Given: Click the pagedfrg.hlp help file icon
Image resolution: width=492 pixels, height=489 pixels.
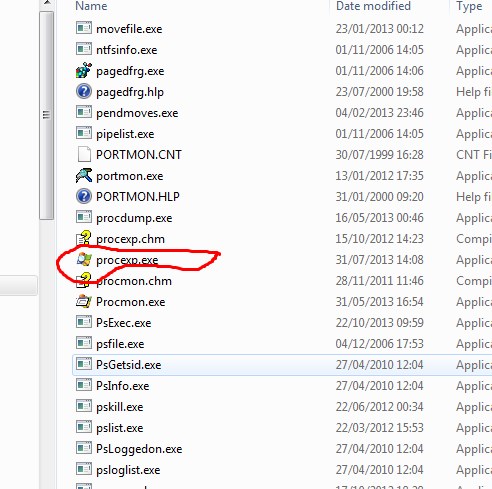Looking at the screenshot, I should [x=84, y=91].
